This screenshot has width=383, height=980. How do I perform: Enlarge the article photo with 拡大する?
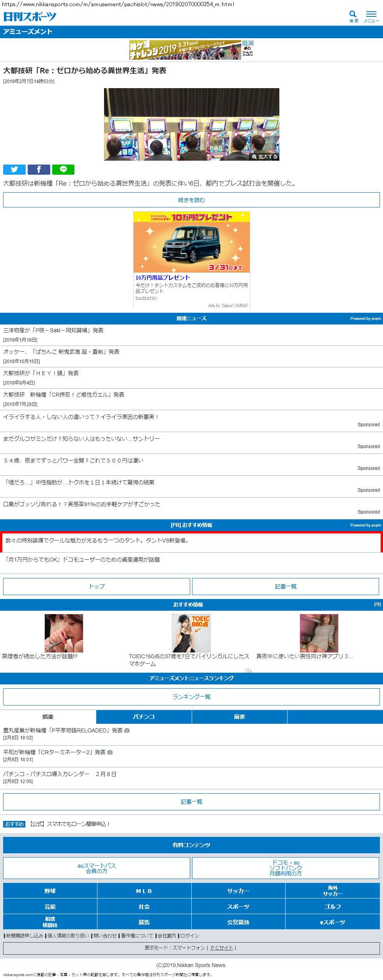coord(265,157)
